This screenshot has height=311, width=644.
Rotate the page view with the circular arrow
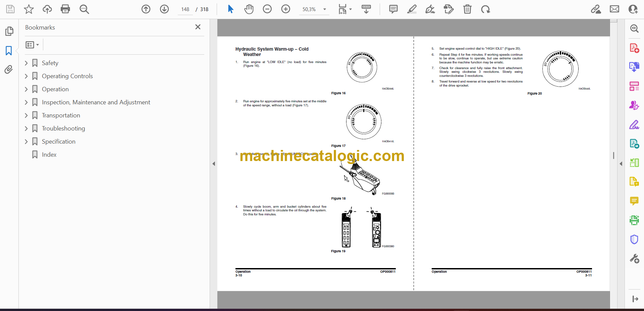[x=486, y=9]
